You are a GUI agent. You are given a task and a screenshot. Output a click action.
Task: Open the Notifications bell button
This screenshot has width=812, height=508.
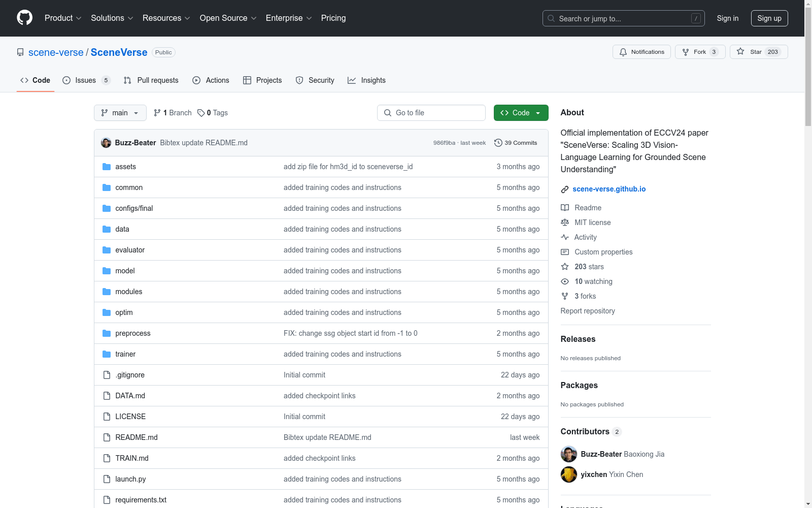641,52
